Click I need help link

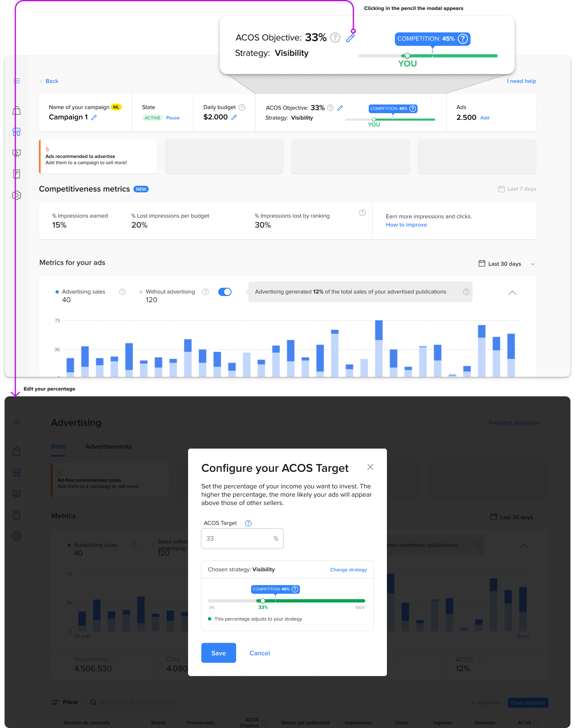[522, 81]
